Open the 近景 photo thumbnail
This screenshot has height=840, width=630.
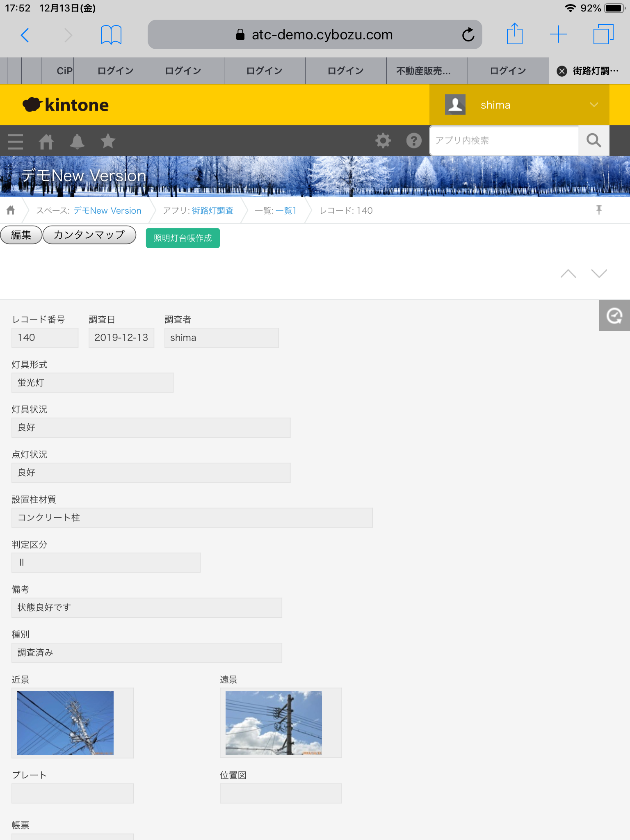66,723
